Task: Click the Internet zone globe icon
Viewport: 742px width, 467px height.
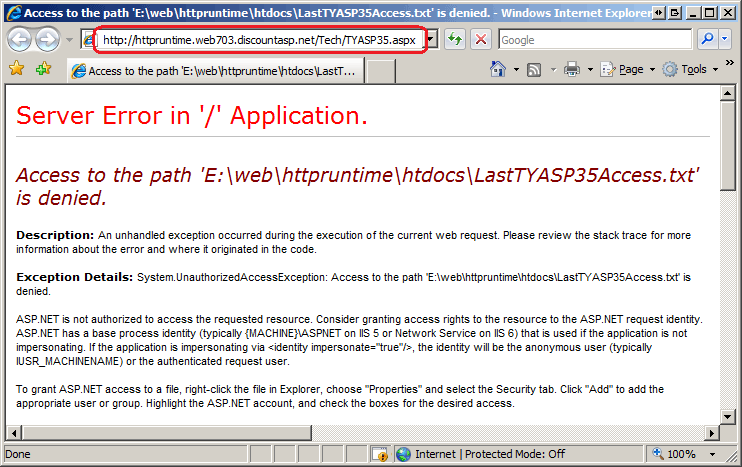Action: tap(404, 454)
